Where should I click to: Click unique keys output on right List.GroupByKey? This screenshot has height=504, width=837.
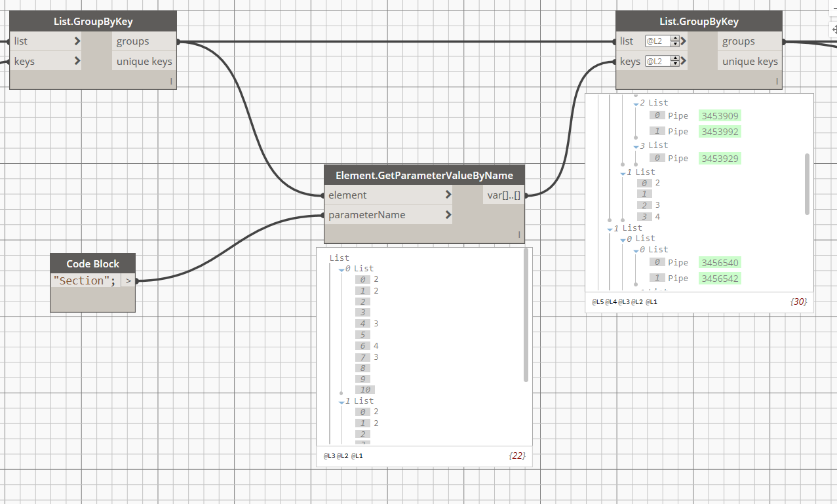(x=750, y=62)
